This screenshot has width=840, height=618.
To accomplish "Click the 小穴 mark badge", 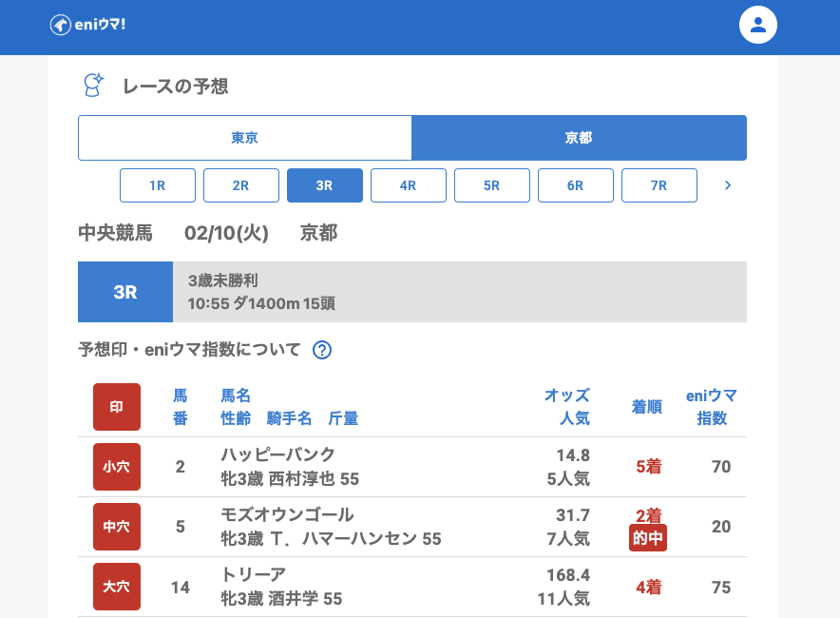I will tap(117, 467).
